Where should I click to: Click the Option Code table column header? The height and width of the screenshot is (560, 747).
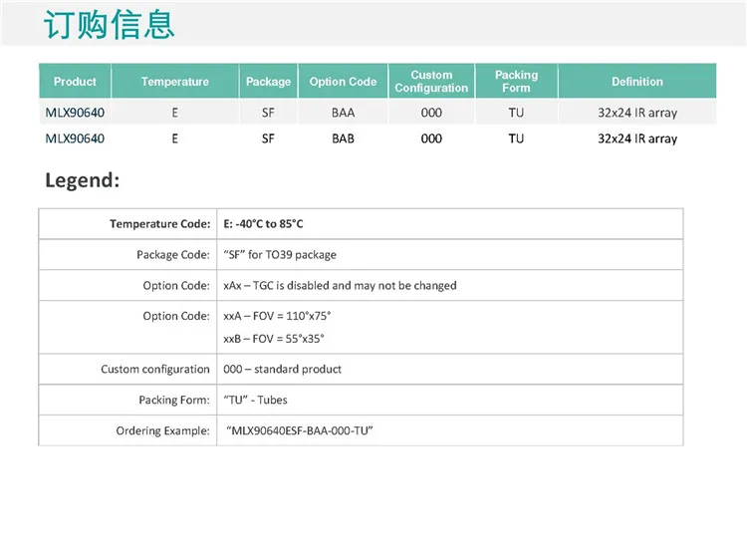tap(343, 82)
